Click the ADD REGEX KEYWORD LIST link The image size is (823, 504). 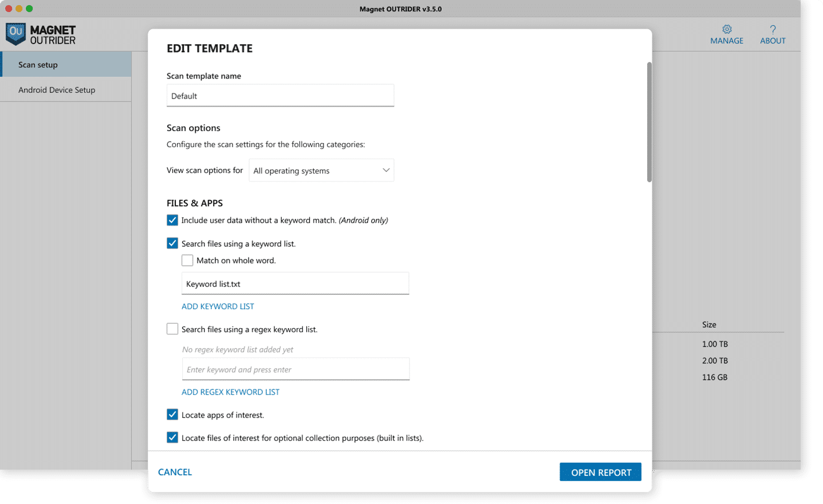pyautogui.click(x=230, y=392)
